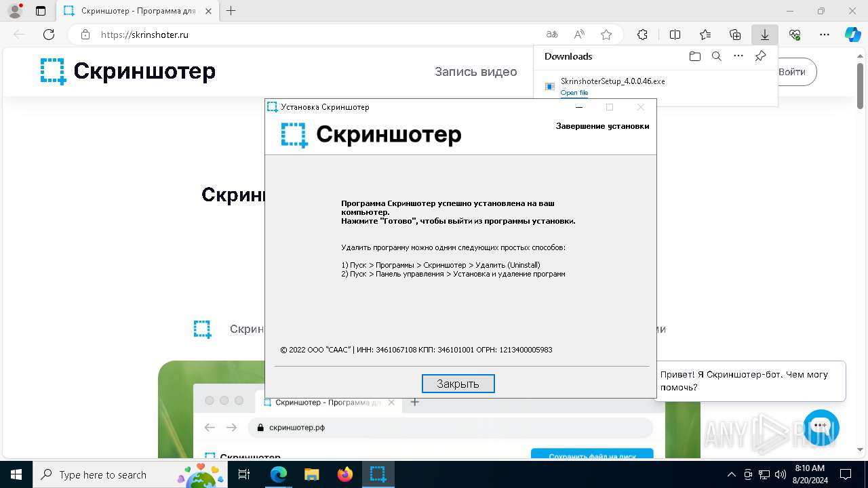Screen dimensions: 868x488
Task: Click chat greeting message Привет
Action: [751, 381]
